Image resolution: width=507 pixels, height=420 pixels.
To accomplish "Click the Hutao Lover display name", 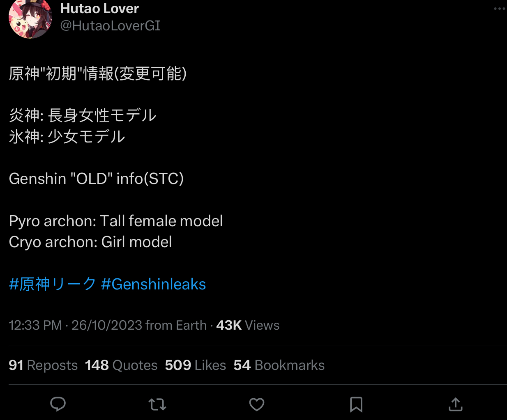I will tap(99, 8).
